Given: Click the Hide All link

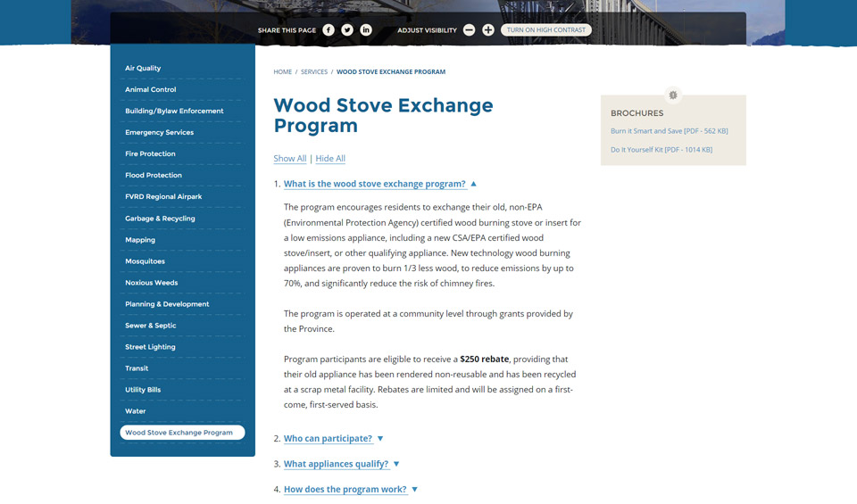Looking at the screenshot, I should 330,159.
